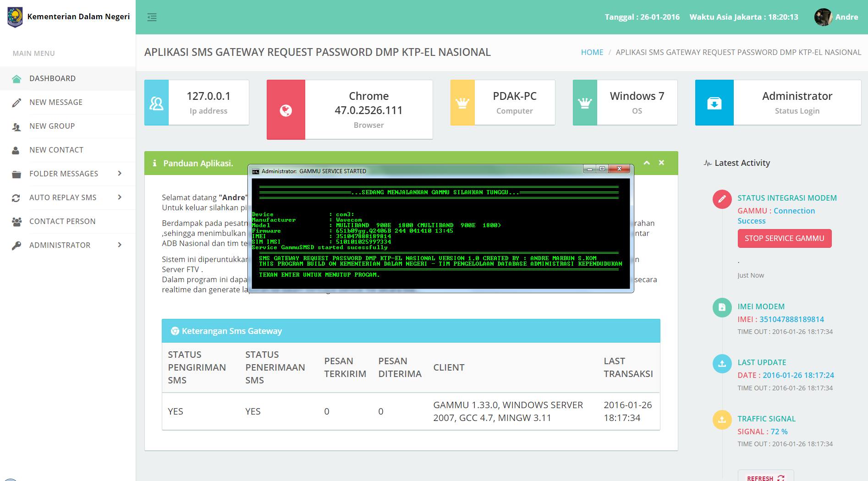This screenshot has width=868, height=481.
Task: Open the NEW MESSAGE menu item
Action: (56, 102)
